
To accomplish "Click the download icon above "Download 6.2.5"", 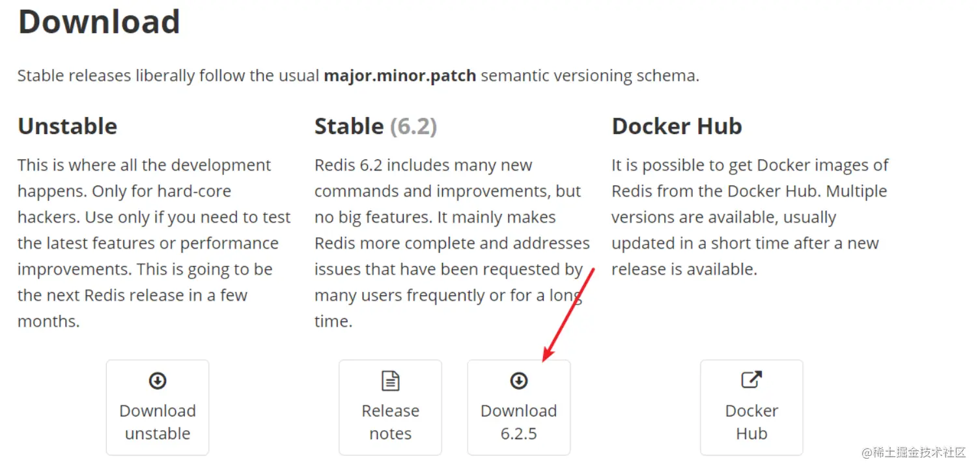I will pyautogui.click(x=519, y=381).
